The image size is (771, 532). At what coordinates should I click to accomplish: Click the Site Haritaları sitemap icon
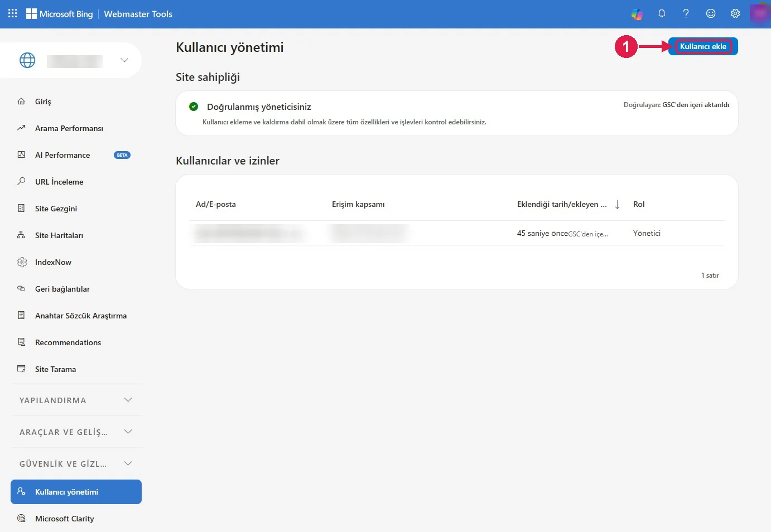[21, 235]
